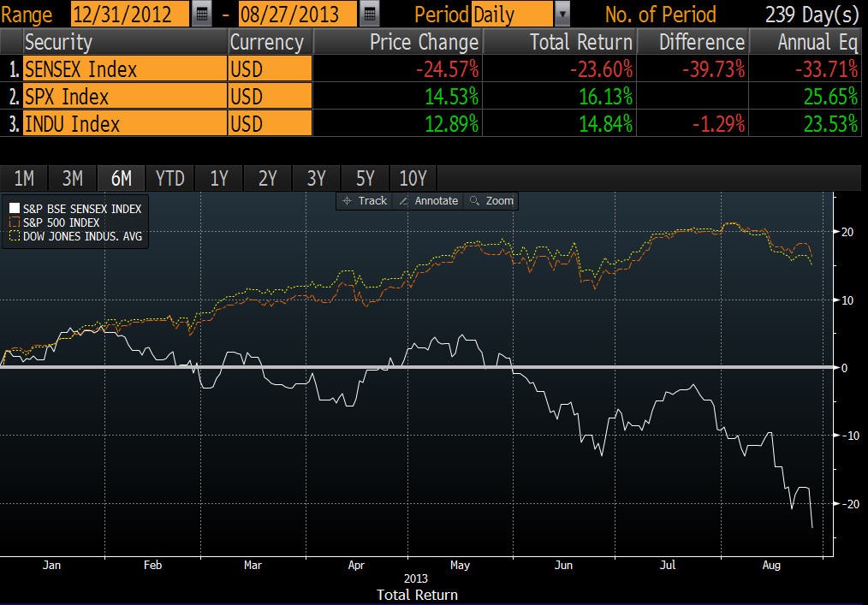Click the -23.60% SENSEX total return
868x605 pixels.
coord(601,69)
